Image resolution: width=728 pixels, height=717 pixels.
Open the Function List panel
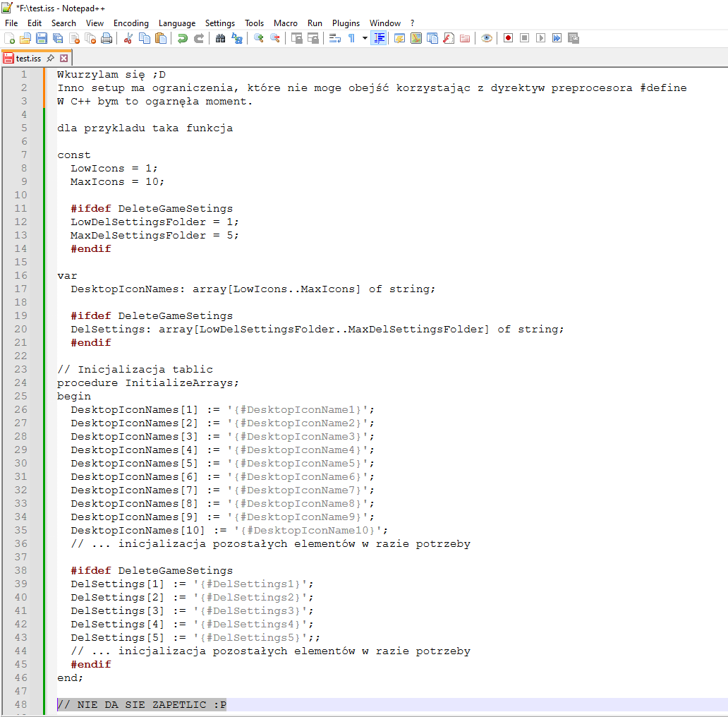[x=449, y=38]
